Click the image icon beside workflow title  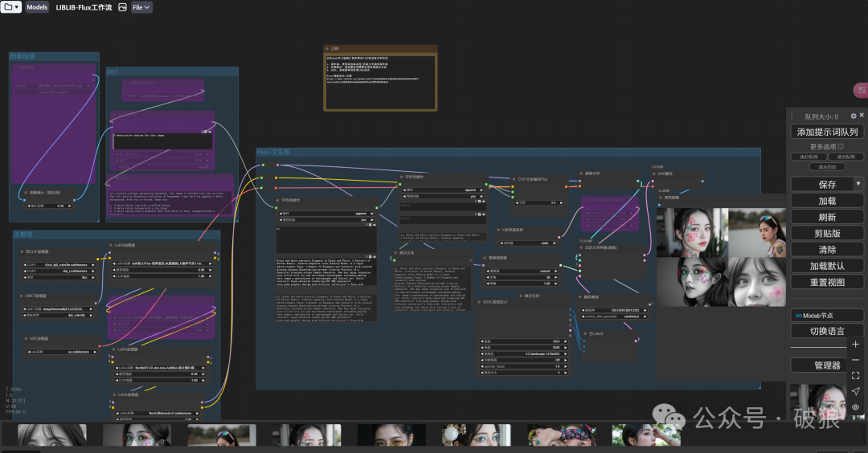(x=122, y=7)
